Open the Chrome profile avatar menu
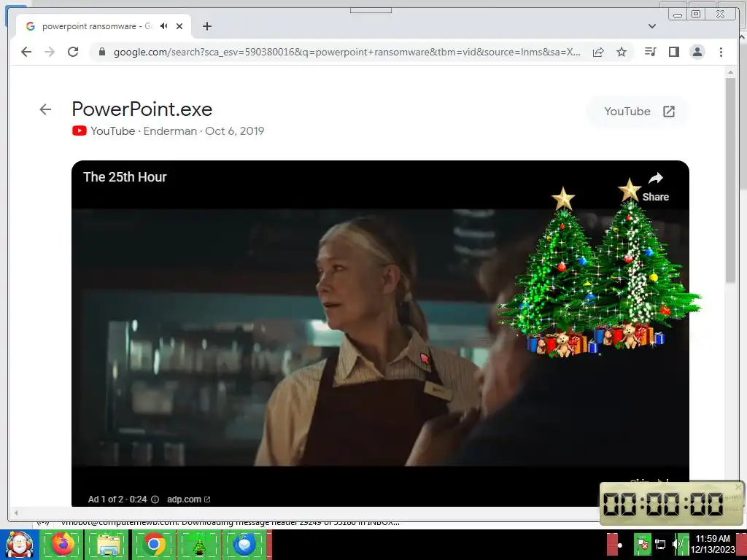The image size is (747, 560). [x=697, y=52]
